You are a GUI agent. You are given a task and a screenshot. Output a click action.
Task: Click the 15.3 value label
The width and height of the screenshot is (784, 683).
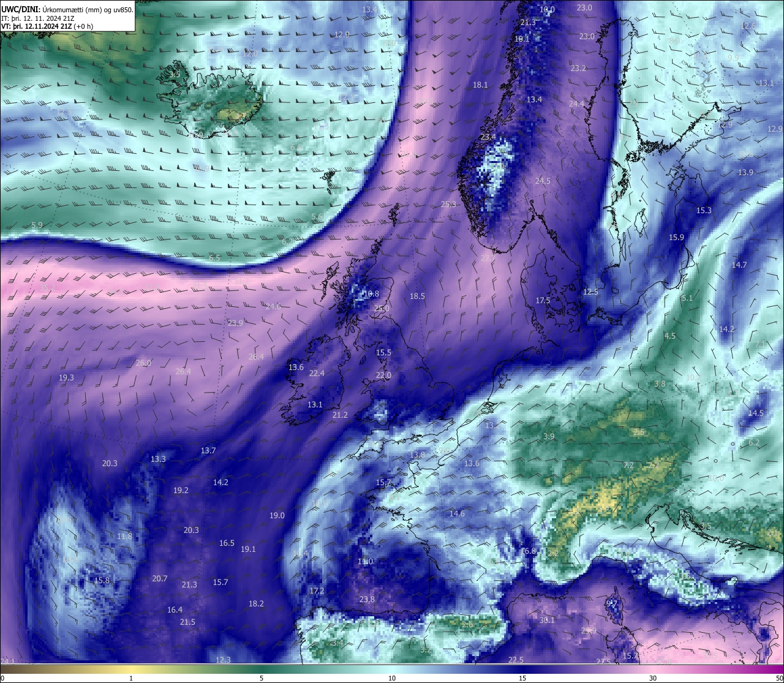[x=704, y=210]
